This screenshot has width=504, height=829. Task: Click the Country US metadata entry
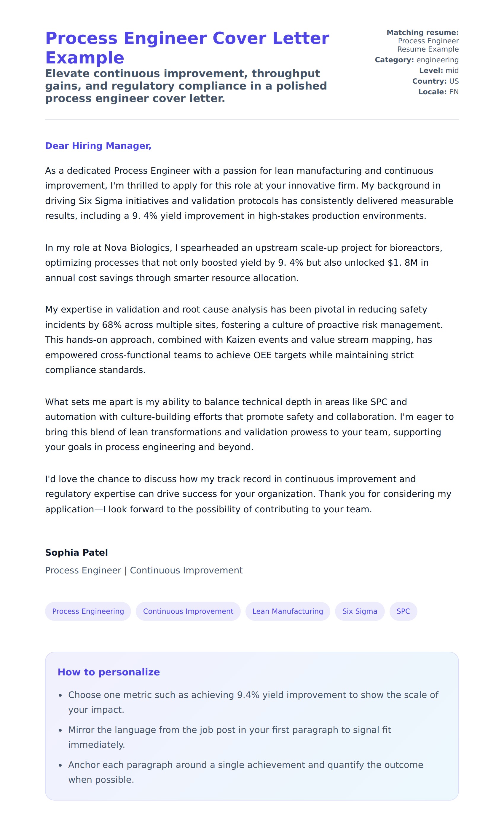coord(435,82)
